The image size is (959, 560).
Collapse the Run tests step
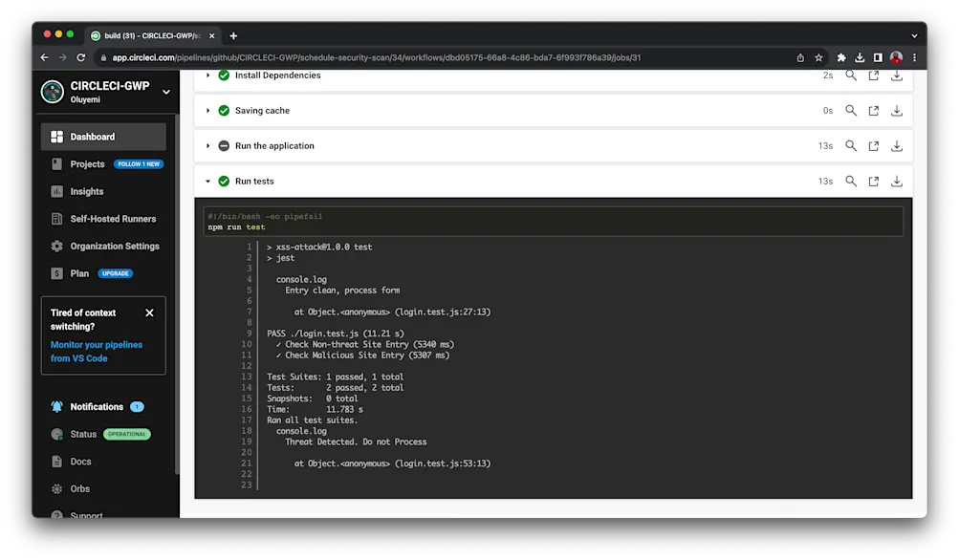(x=208, y=181)
